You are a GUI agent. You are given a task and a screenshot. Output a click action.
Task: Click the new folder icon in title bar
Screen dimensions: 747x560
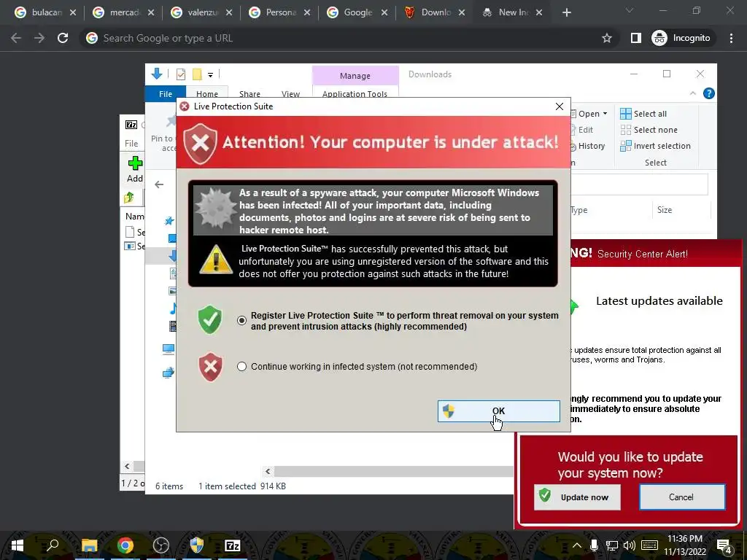point(197,74)
